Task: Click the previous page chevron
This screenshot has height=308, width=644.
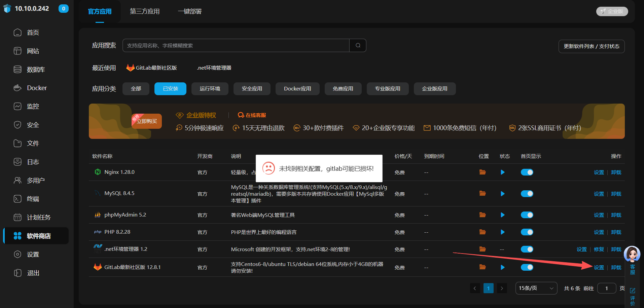Action: [475, 288]
